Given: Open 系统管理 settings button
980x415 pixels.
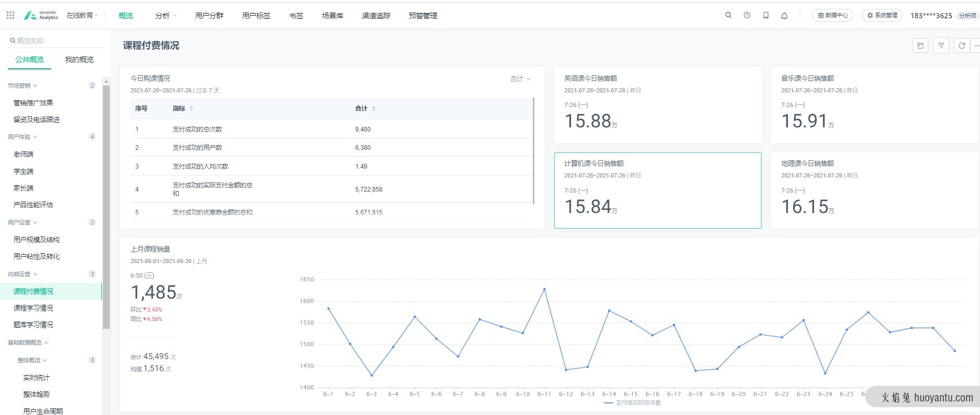Looking at the screenshot, I should tap(882, 15).
